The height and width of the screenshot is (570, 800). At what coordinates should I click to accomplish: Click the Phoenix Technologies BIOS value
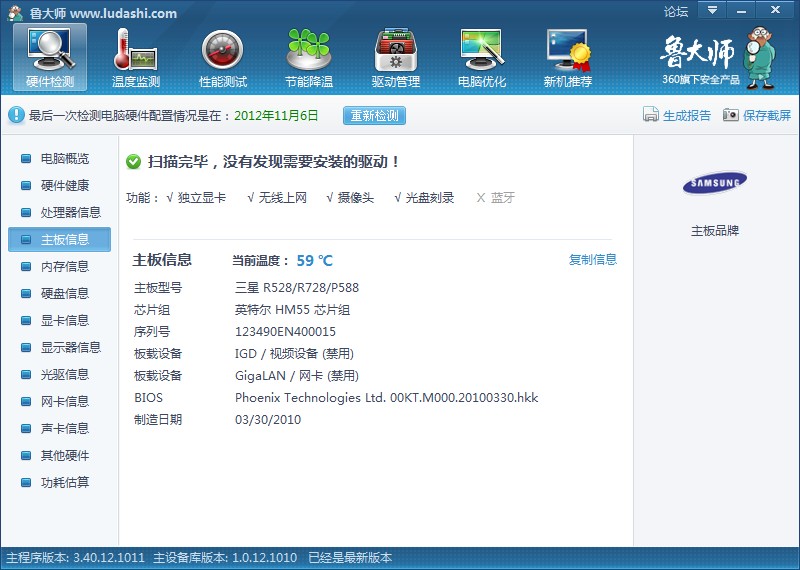[386, 398]
